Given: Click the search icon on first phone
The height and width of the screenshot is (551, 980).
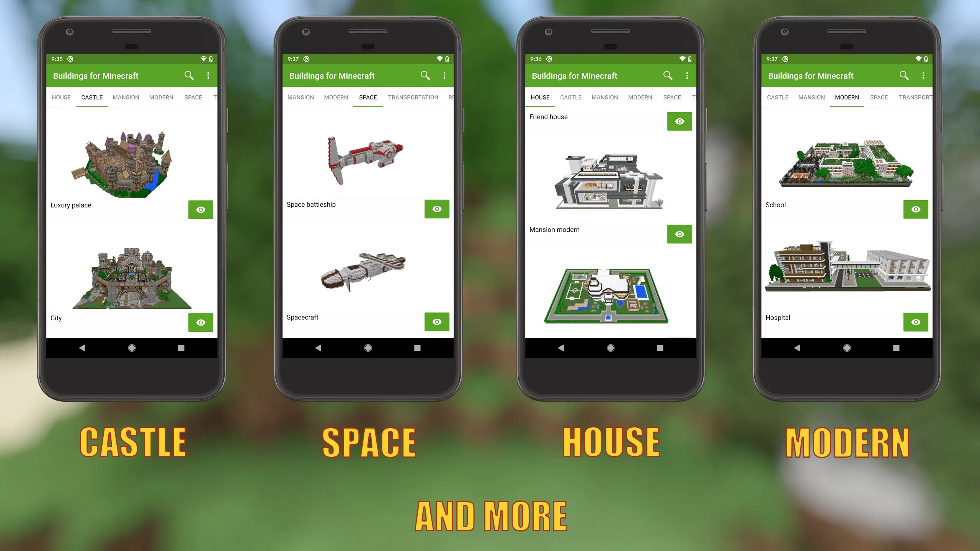Looking at the screenshot, I should 189,75.
